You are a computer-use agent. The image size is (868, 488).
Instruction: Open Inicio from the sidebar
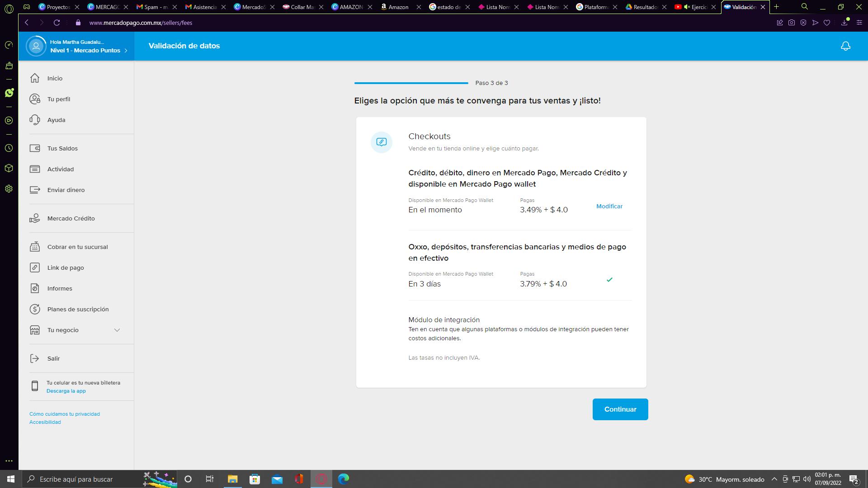coord(55,78)
